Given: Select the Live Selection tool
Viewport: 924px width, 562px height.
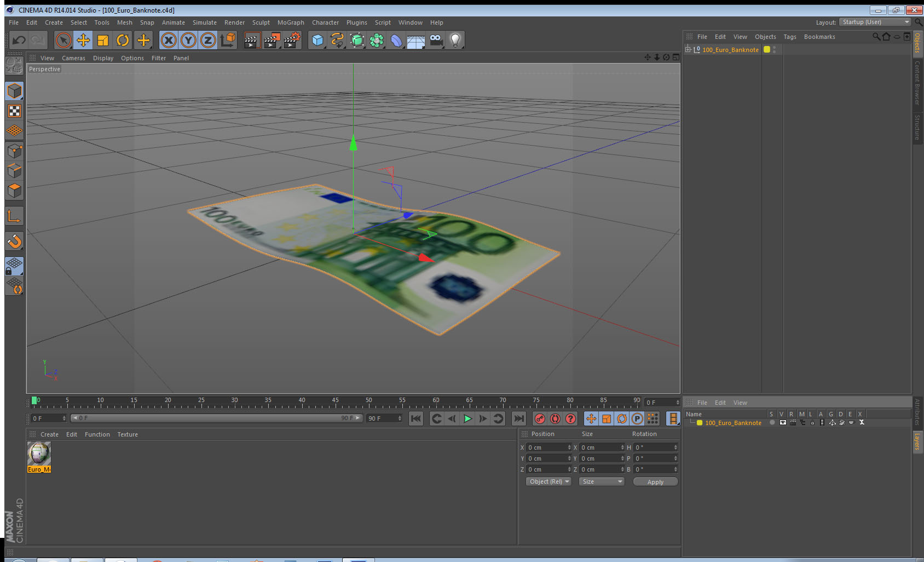Looking at the screenshot, I should (x=63, y=40).
